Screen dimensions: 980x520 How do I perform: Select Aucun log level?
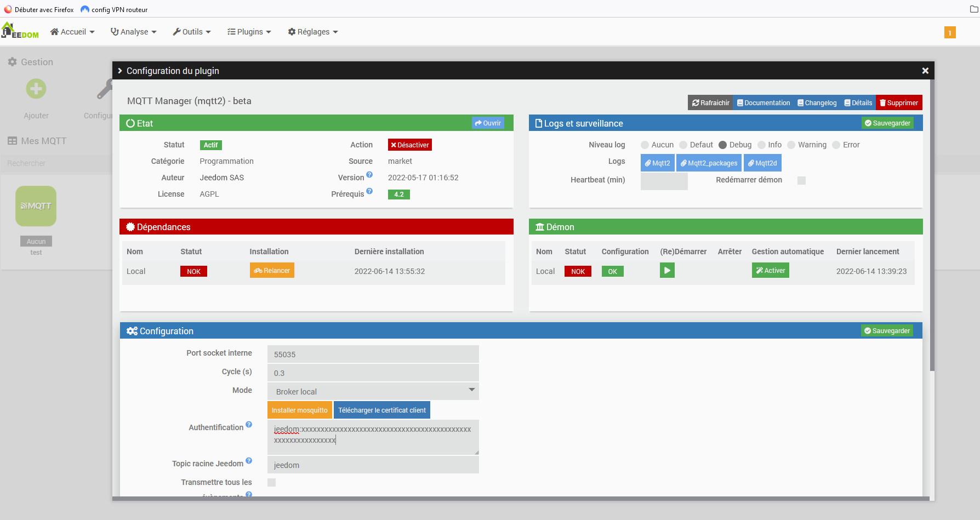(x=645, y=145)
